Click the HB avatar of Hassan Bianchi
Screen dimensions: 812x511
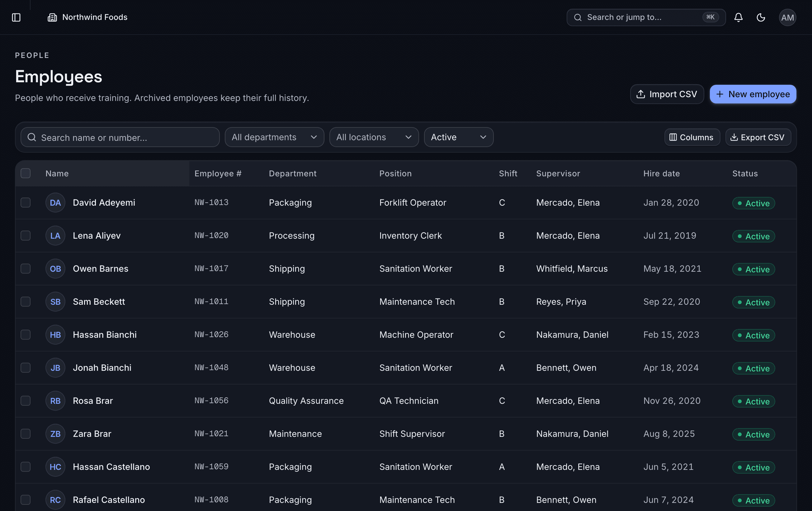click(x=55, y=335)
